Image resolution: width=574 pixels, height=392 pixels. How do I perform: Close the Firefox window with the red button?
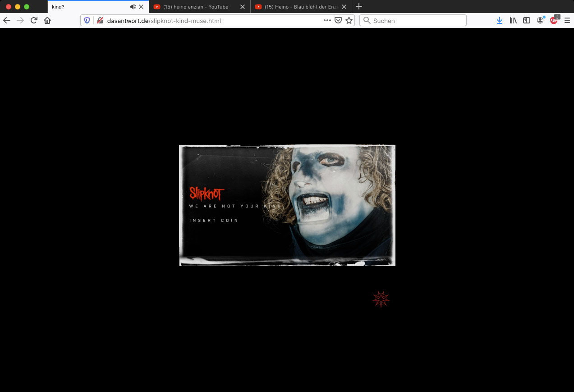click(9, 7)
